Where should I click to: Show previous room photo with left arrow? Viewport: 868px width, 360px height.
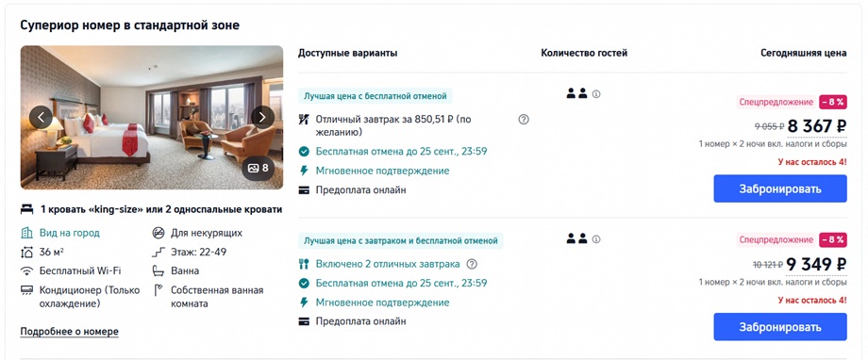click(x=41, y=117)
